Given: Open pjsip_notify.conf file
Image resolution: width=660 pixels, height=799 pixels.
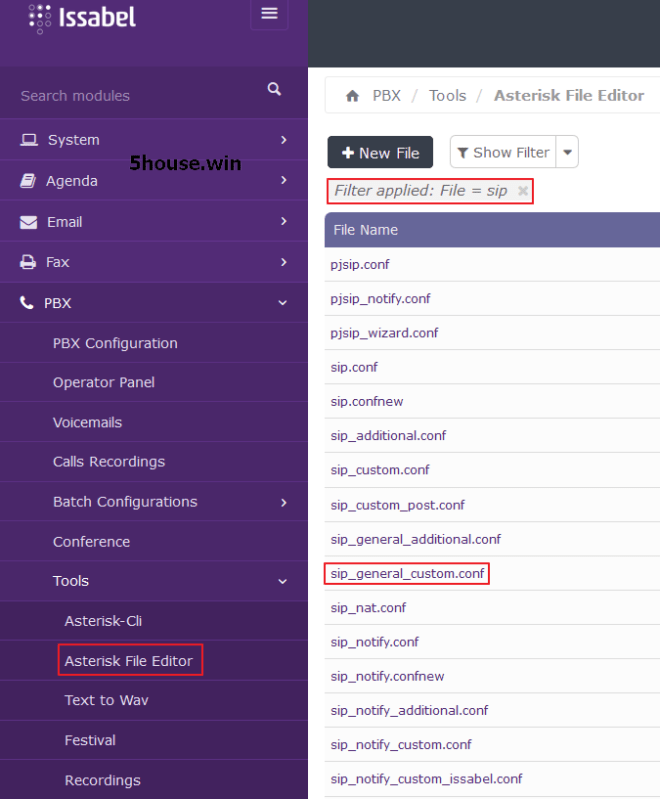Looking at the screenshot, I should click(x=380, y=299).
